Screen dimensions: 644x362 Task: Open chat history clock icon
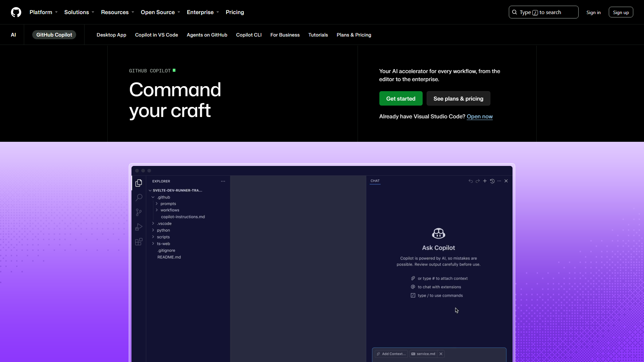(492, 181)
